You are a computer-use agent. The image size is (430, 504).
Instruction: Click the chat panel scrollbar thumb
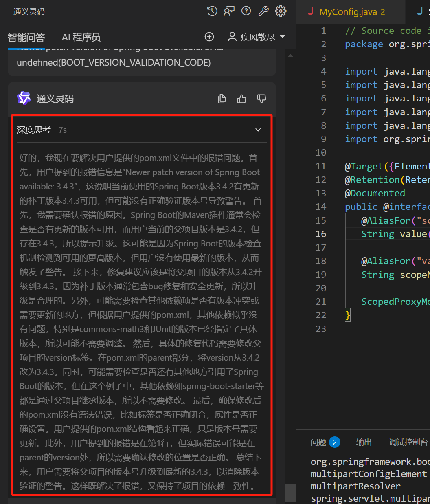tap(290, 493)
